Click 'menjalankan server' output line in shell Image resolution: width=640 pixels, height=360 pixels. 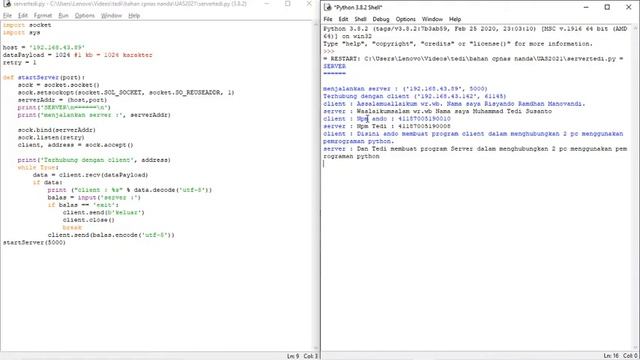click(x=405, y=89)
